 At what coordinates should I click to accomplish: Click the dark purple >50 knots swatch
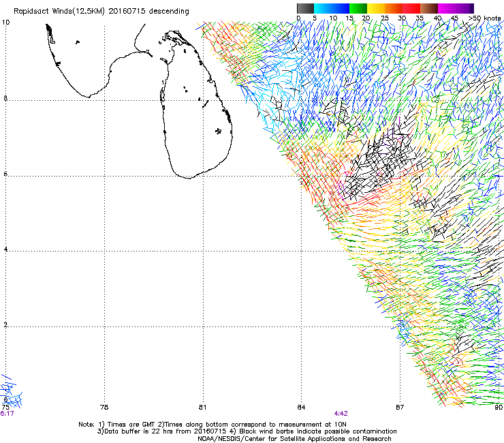pyautogui.click(x=471, y=8)
